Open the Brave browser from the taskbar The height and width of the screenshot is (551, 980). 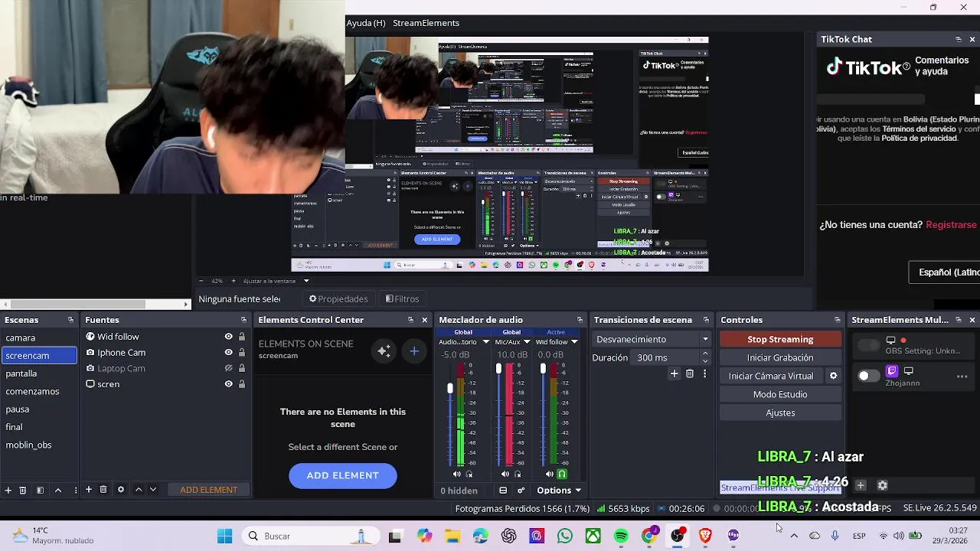705,536
